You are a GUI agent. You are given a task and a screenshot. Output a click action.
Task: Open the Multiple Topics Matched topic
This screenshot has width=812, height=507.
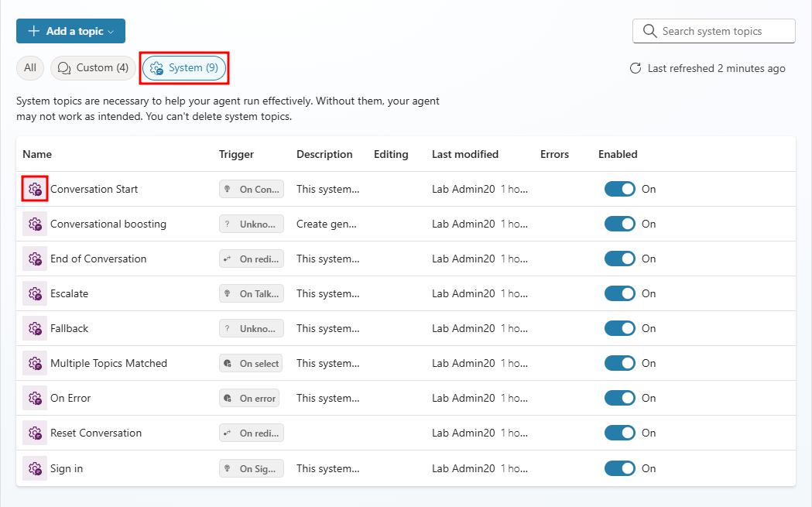point(108,364)
